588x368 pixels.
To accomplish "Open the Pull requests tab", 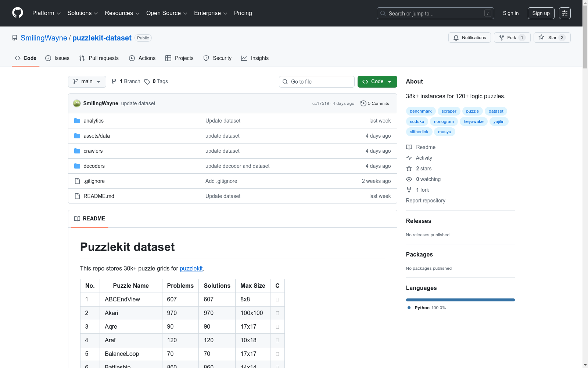I will tap(99, 58).
